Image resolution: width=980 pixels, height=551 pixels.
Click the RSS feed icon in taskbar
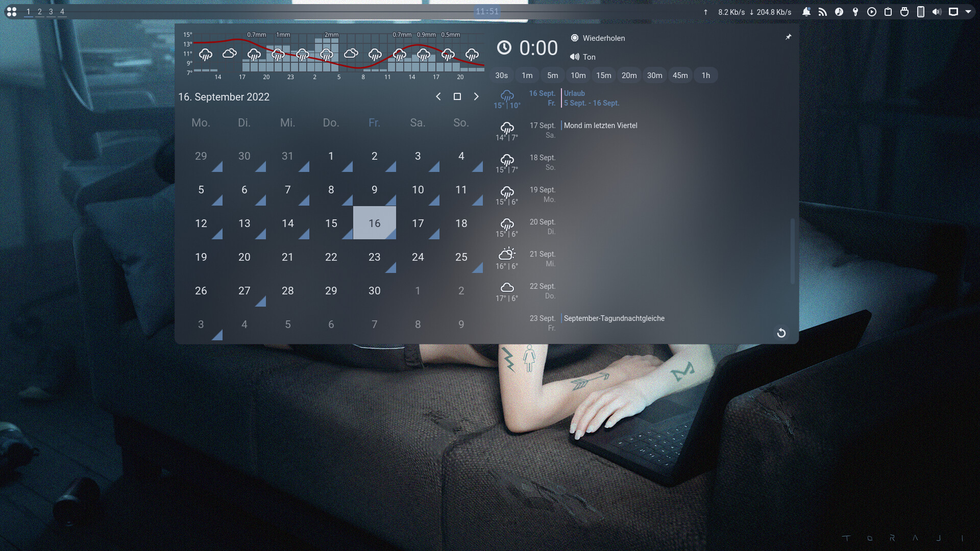[821, 11]
